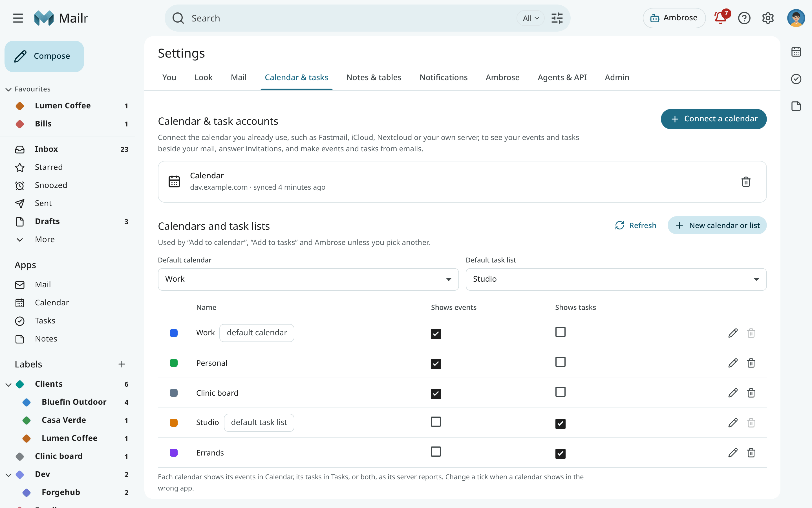This screenshot has height=508, width=812.
Task: Delete the Clinic board calendar
Action: [x=751, y=393]
